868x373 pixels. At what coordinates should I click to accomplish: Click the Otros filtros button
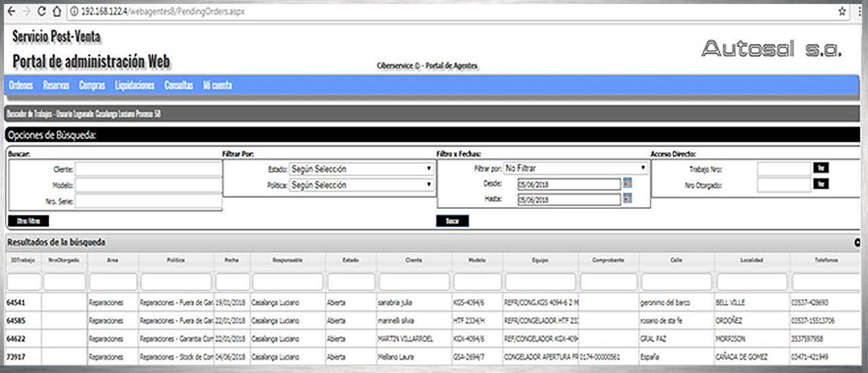(x=28, y=221)
